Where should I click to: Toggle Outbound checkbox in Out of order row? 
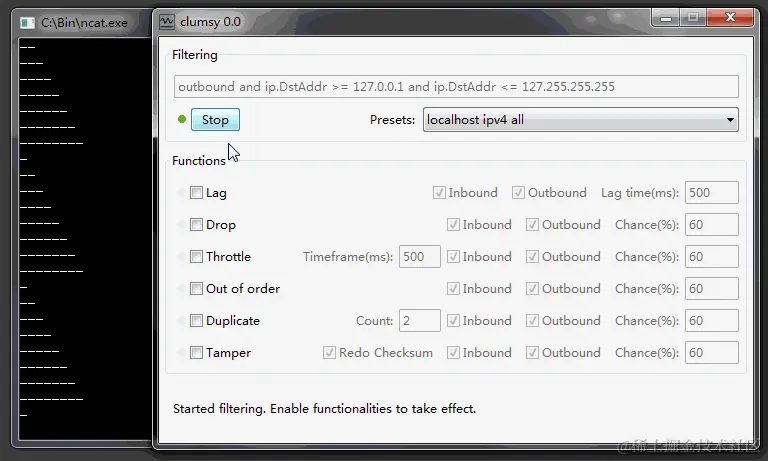click(x=532, y=289)
